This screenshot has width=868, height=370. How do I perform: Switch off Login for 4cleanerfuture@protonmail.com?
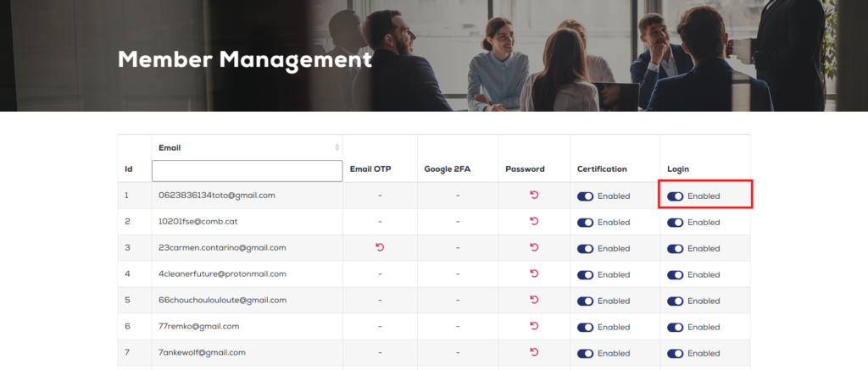point(676,275)
